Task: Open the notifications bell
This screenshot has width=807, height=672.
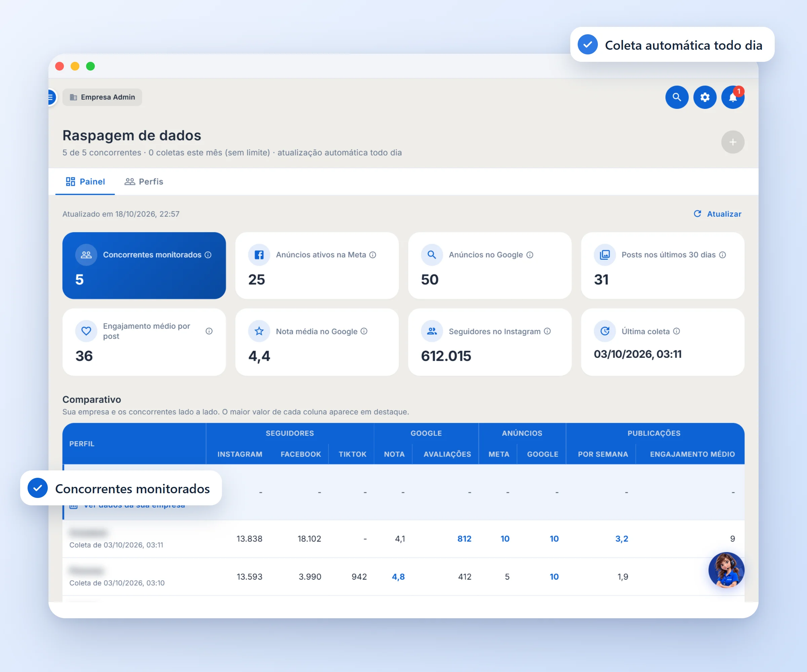Action: point(733,97)
